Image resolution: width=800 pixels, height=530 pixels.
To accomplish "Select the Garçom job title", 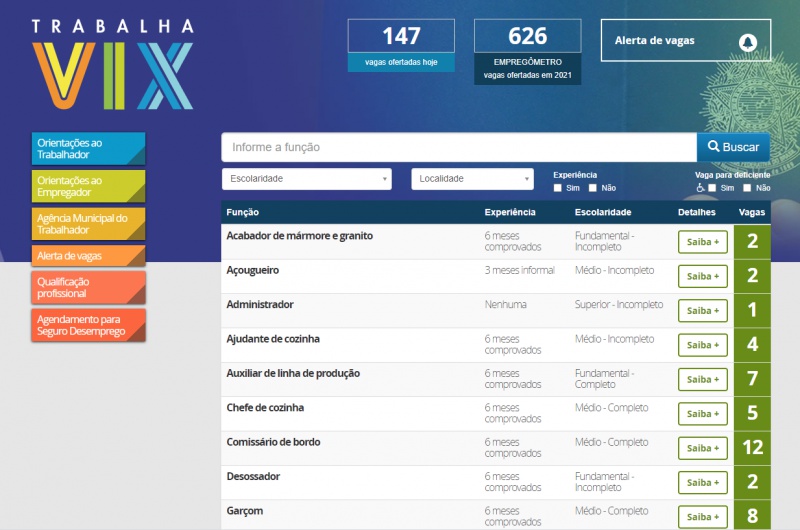I will (244, 511).
